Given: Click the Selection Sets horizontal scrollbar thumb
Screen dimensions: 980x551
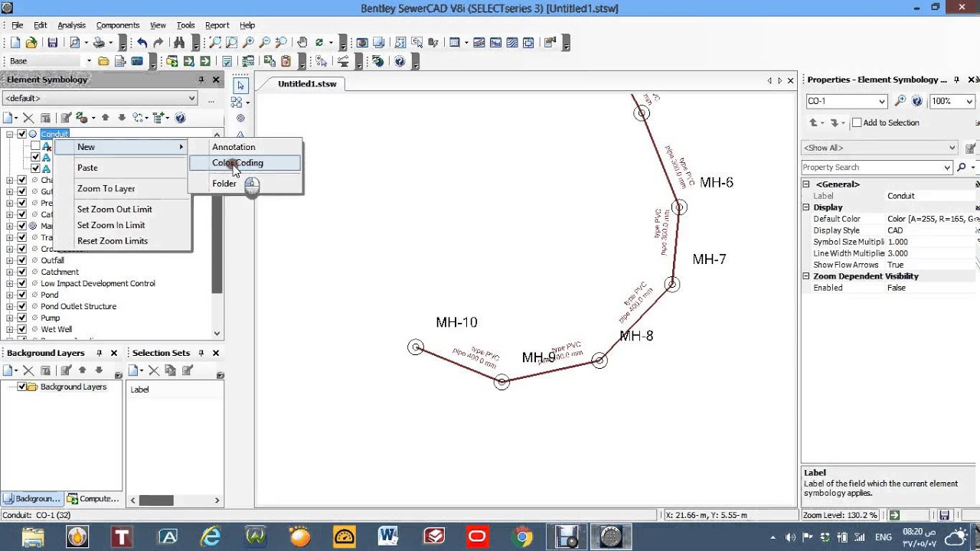Looking at the screenshot, I should pyautogui.click(x=156, y=500).
